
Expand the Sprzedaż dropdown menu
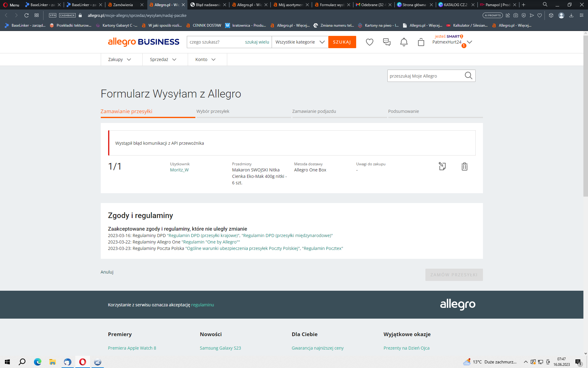click(x=163, y=59)
